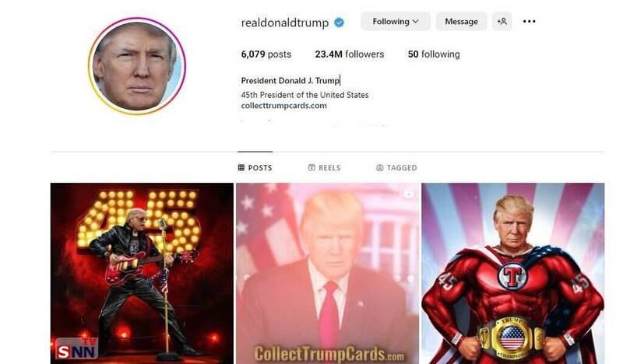This screenshot has width=623, height=364.
Task: Open the guitar 45 post thumbnail
Action: (x=142, y=274)
